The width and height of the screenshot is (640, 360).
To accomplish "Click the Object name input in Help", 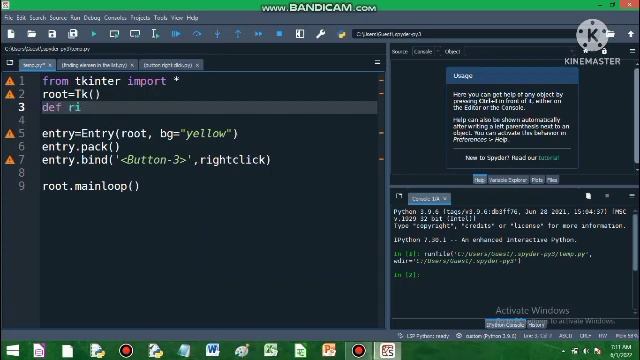I will (520, 51).
